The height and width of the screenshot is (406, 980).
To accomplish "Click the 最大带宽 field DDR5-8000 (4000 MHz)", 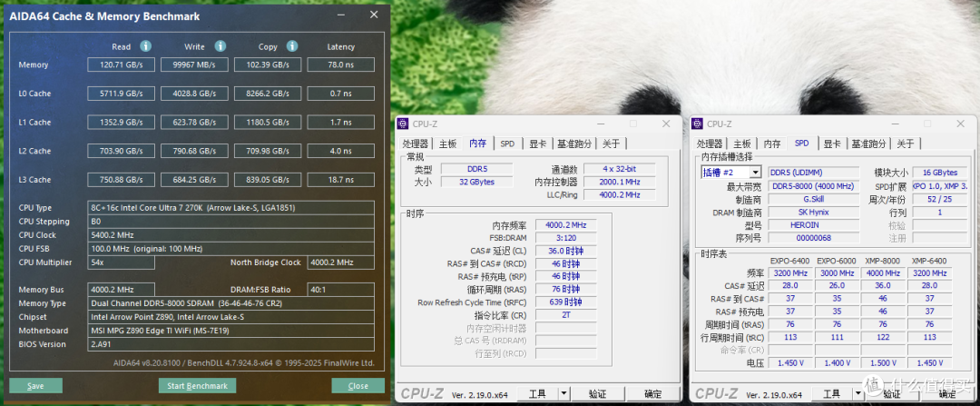I will [x=813, y=186].
